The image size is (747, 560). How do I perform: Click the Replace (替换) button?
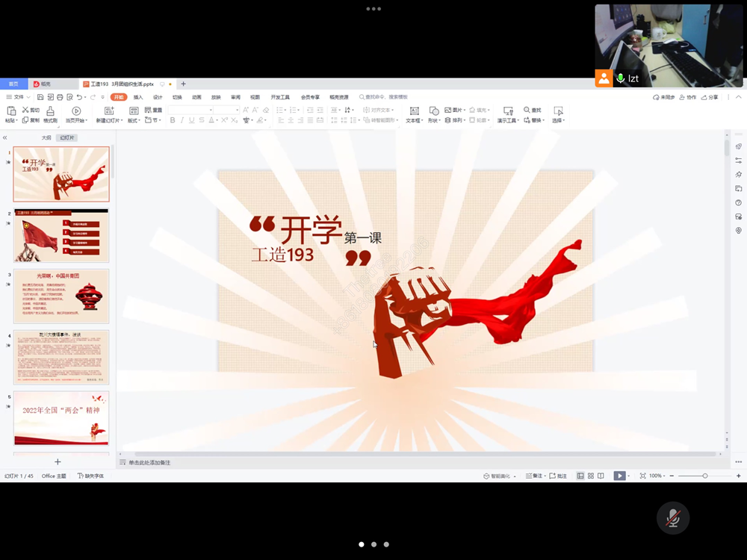[533, 120]
